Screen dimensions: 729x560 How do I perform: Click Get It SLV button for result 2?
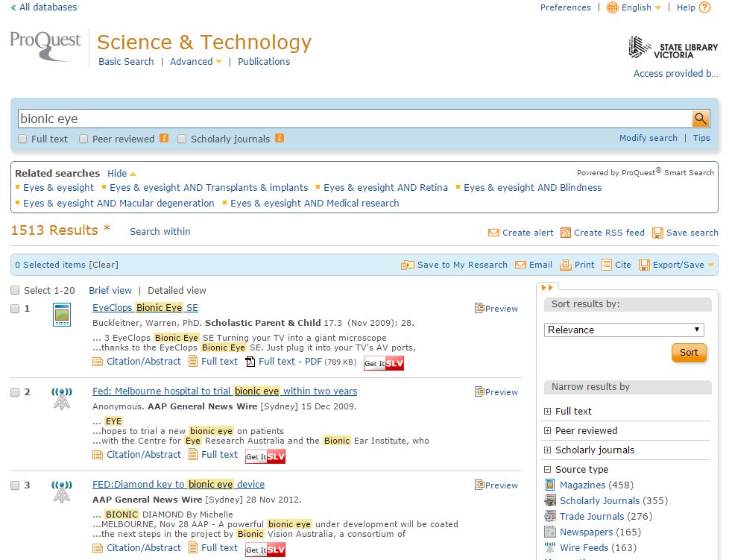coord(265,456)
